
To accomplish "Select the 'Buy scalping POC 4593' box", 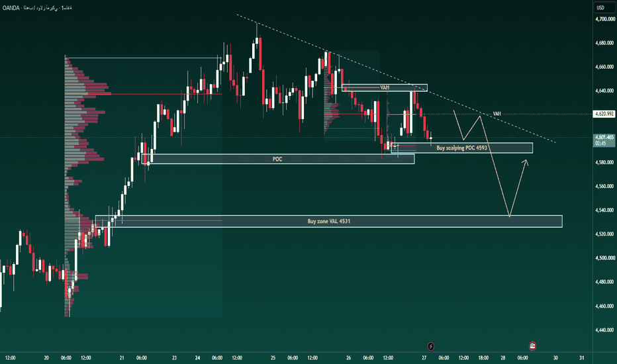I will (462, 148).
